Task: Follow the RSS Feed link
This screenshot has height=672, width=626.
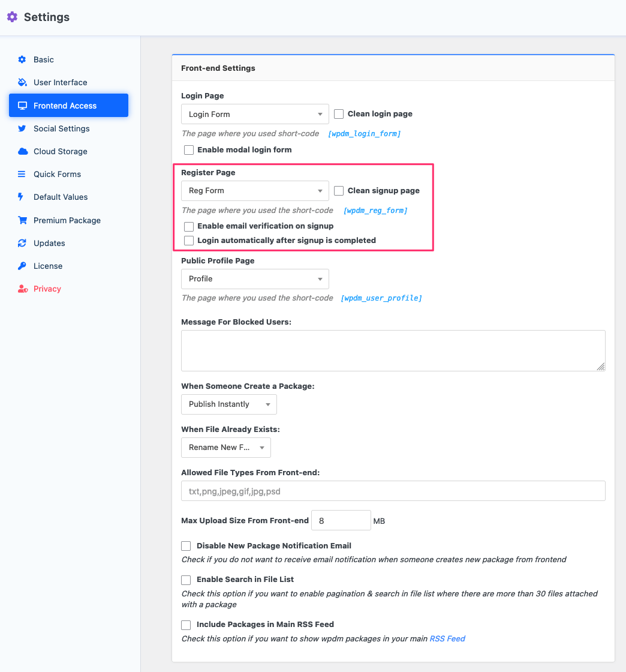Action: point(447,638)
